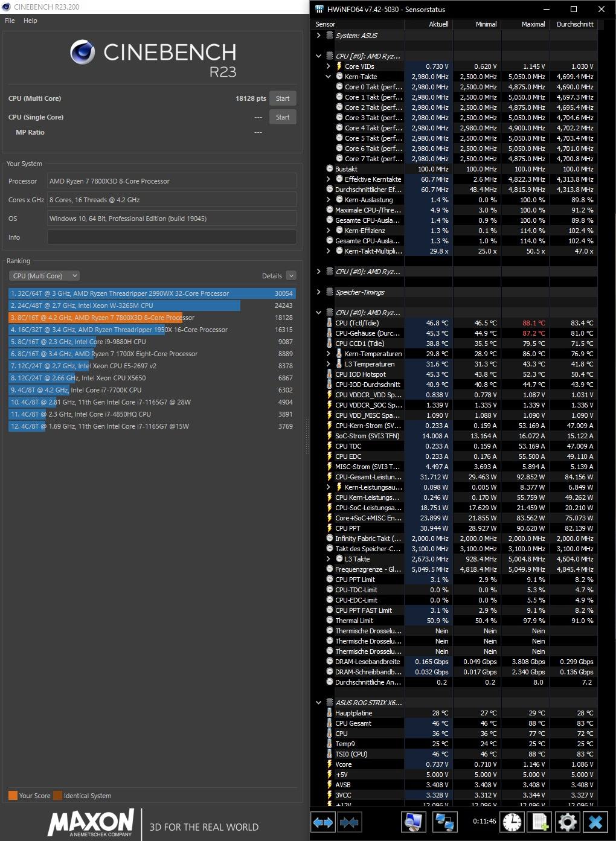Click the Vcore lightning icon
Screen dimensions: 616x841
point(330,764)
